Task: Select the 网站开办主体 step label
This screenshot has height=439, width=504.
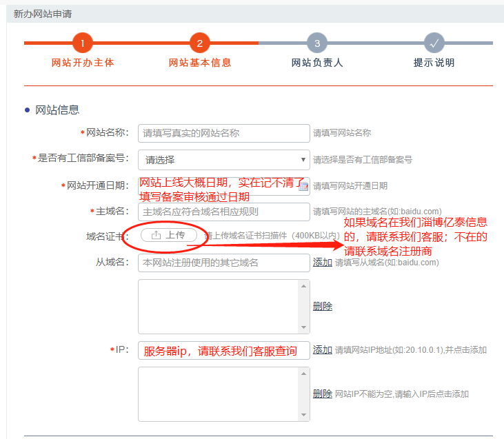Action: tap(83, 63)
